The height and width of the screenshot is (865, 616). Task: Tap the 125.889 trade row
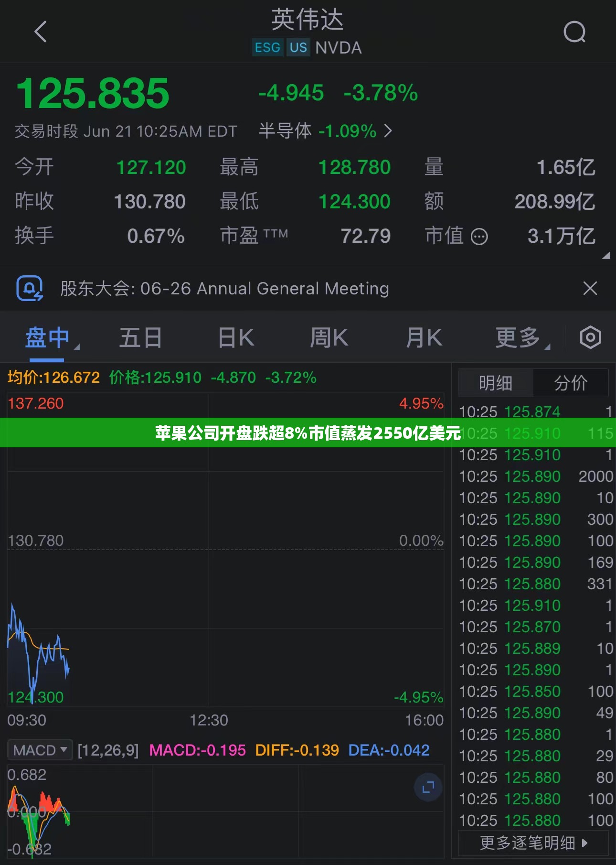click(536, 649)
